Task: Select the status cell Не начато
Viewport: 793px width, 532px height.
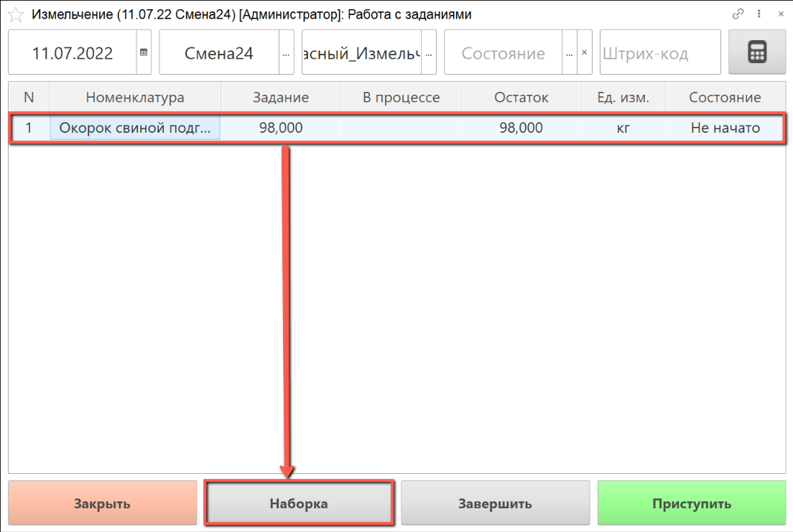Action: (x=725, y=128)
